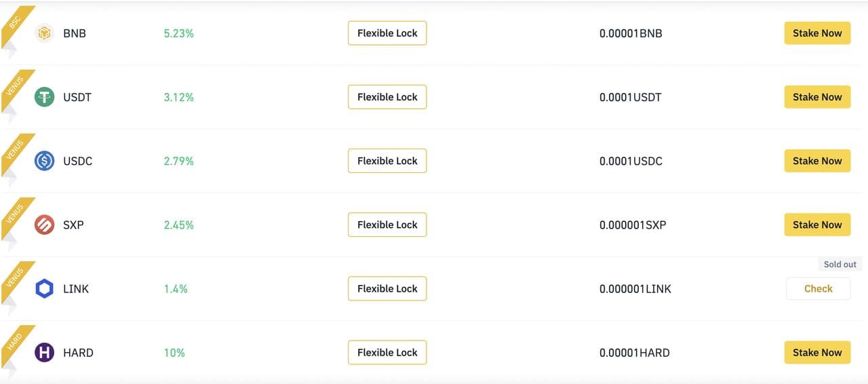The width and height of the screenshot is (868, 384).
Task: Click the USDT Tether coin icon
Action: (44, 97)
